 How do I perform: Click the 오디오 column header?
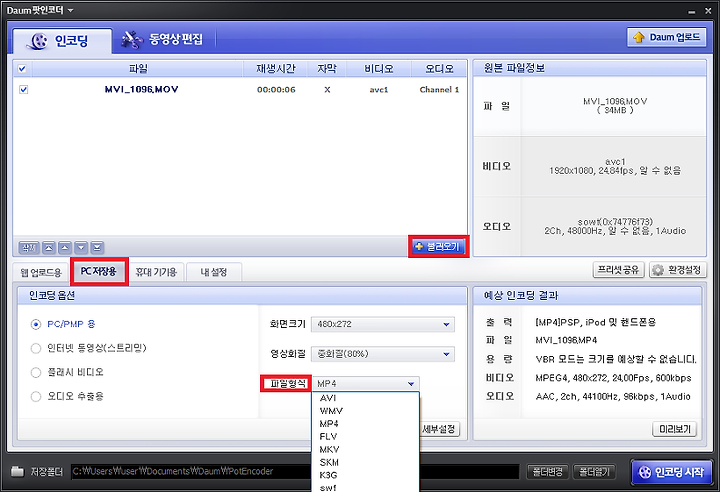439,69
